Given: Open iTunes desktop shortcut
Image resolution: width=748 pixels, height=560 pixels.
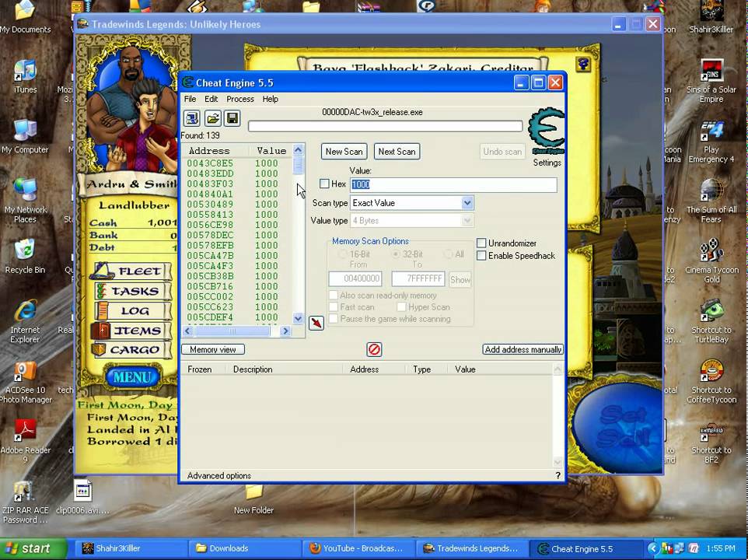Looking at the screenshot, I should (x=25, y=77).
